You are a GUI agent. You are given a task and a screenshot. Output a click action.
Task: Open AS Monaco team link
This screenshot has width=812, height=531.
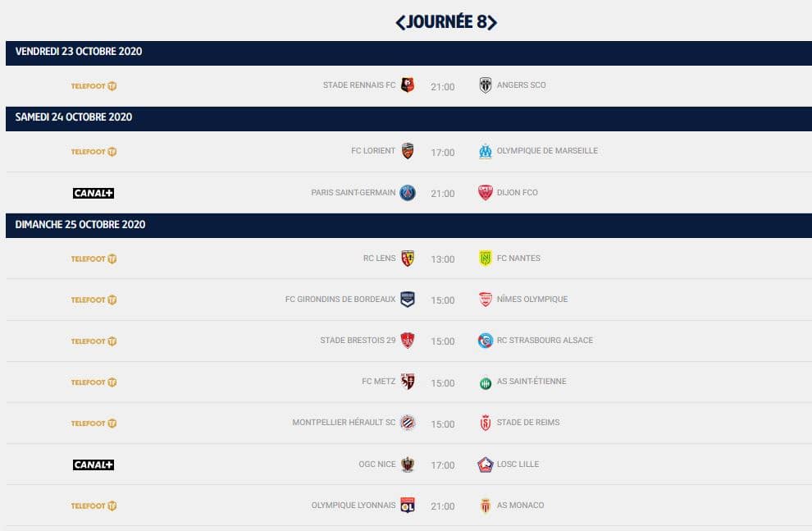(x=521, y=505)
